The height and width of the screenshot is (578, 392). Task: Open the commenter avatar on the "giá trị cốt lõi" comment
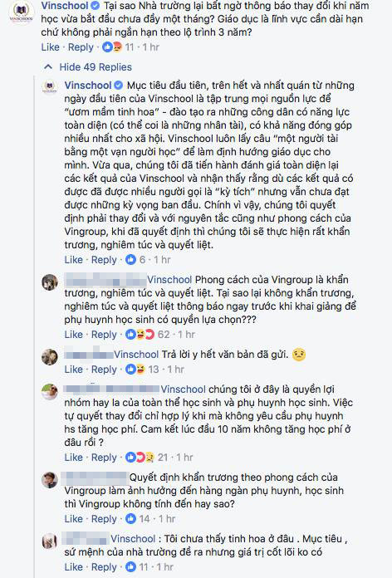point(49,541)
